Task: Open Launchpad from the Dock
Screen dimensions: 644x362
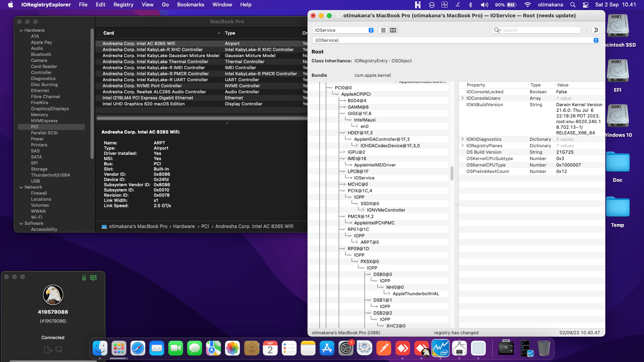Action: (x=119, y=348)
